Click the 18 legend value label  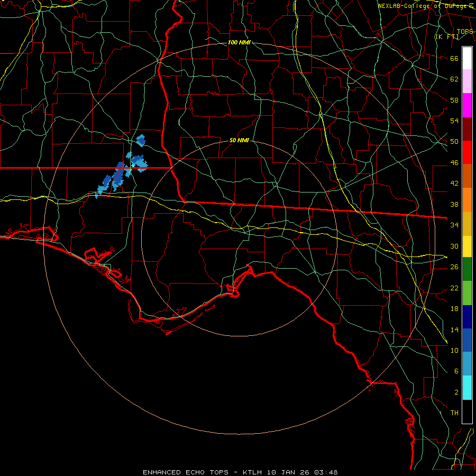click(x=454, y=309)
